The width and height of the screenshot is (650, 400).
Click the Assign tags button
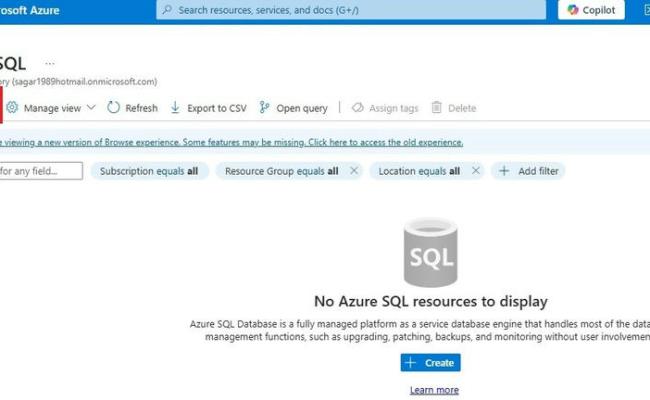(385, 108)
